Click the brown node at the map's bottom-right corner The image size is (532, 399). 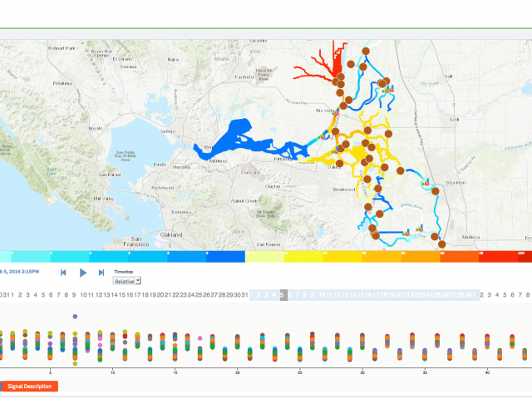coord(441,244)
